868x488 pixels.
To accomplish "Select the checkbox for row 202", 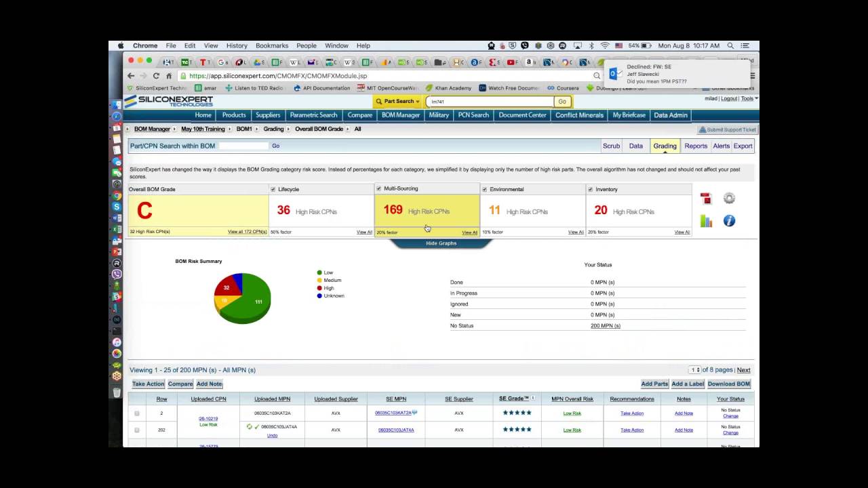I will click(137, 430).
